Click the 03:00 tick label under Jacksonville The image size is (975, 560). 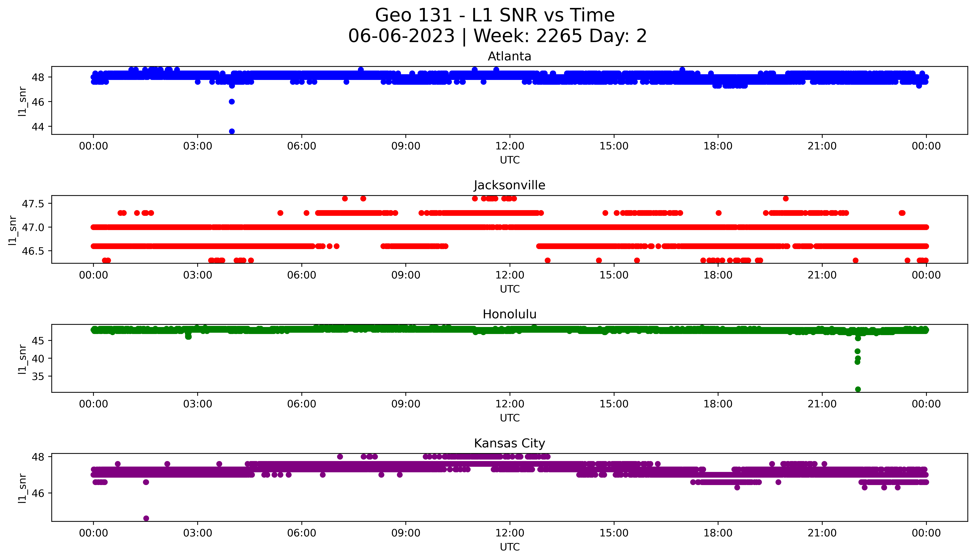(x=197, y=275)
